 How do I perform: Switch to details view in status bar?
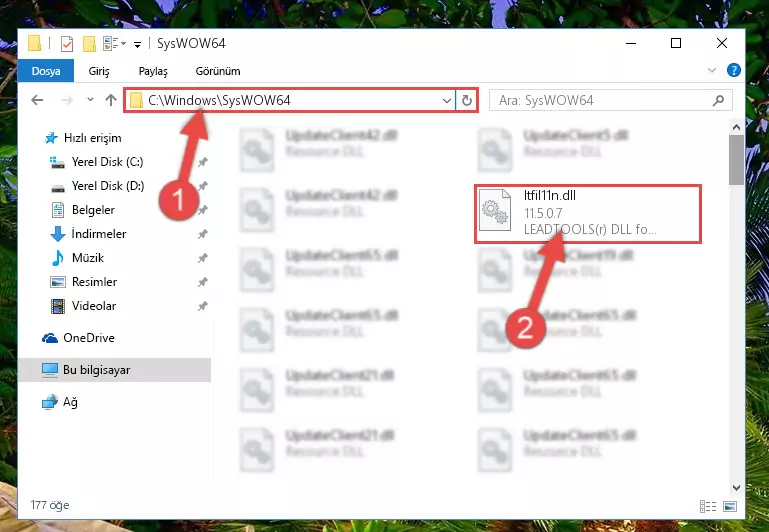tap(708, 506)
